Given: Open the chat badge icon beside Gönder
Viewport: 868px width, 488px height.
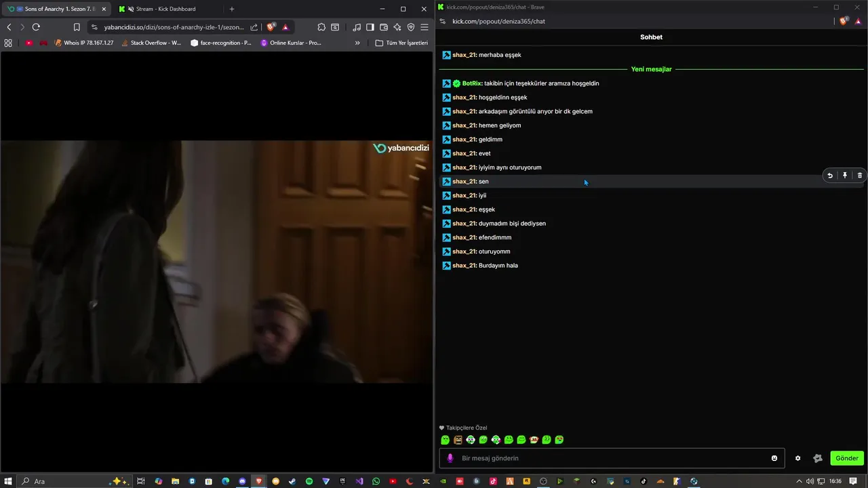Looking at the screenshot, I should click(x=818, y=458).
